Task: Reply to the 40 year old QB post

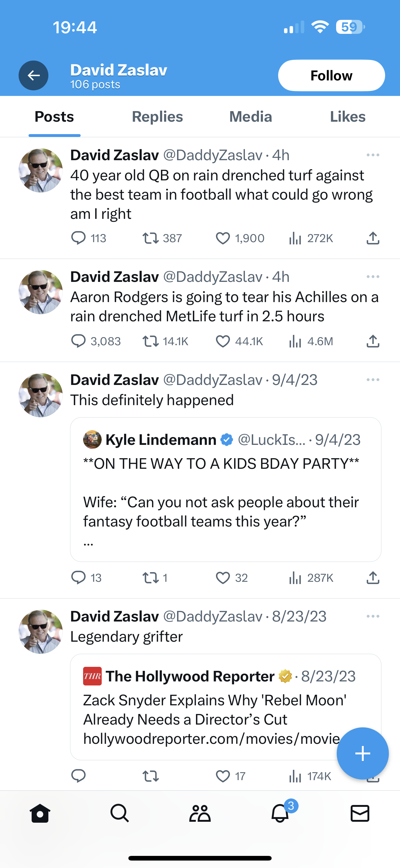Action: click(x=78, y=238)
